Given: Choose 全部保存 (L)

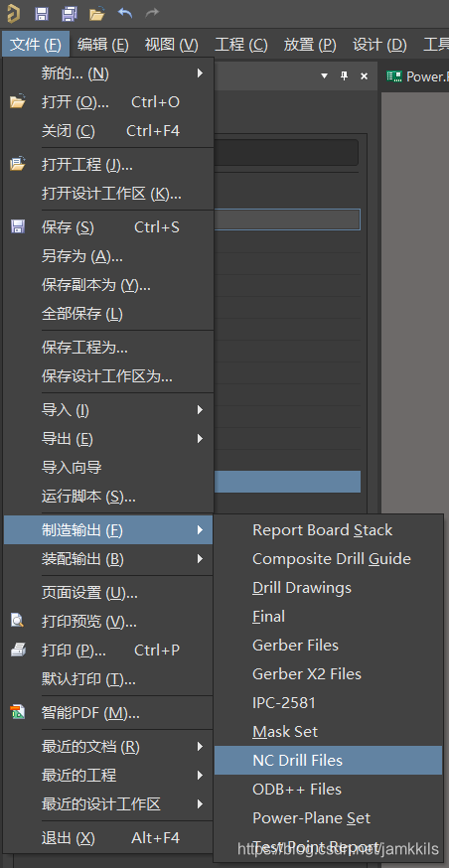Looking at the screenshot, I should pyautogui.click(x=108, y=314).
